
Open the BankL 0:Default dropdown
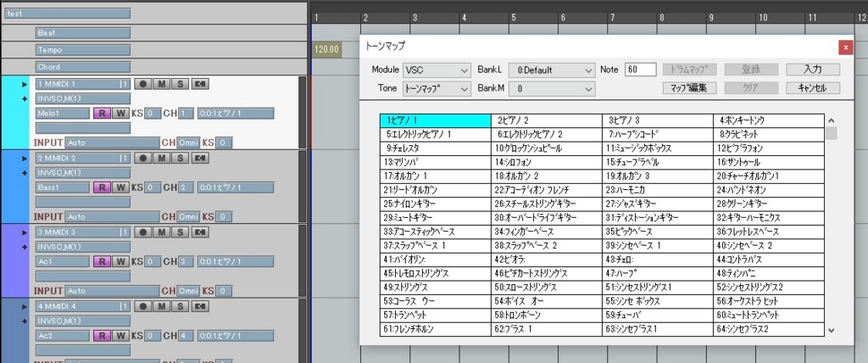552,70
